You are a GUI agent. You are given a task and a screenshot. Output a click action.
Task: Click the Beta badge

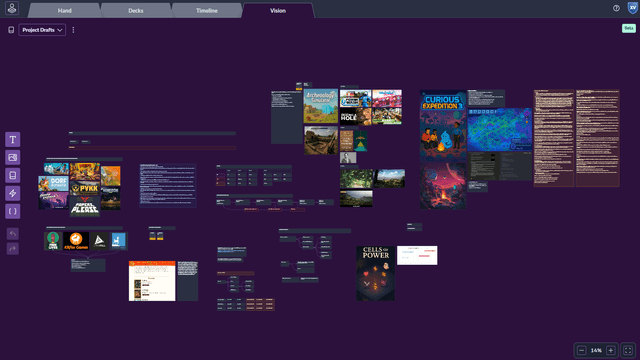point(629,28)
